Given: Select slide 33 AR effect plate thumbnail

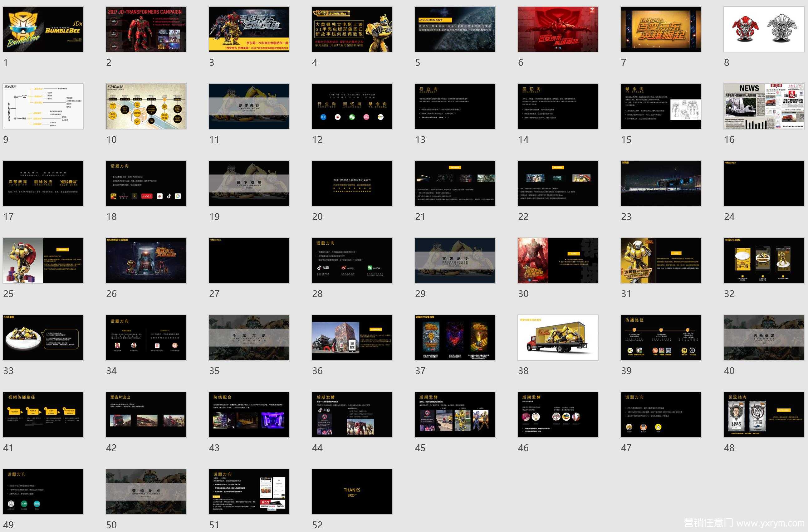Looking at the screenshot, I should 43,338.
